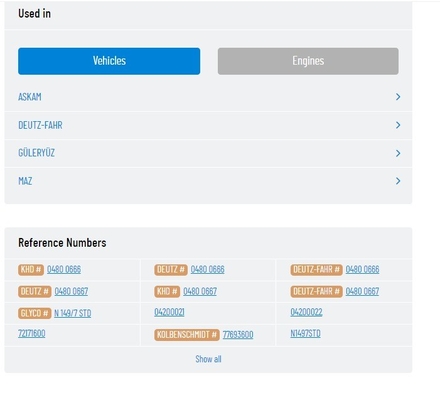Viewport: 440px width, 400px height.
Task: Open the MAZ vehicle link
Action: 25,181
